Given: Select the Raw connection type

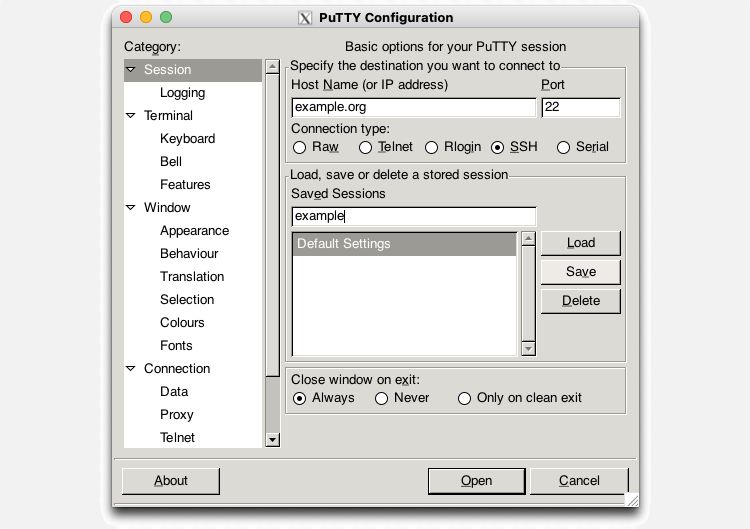Looking at the screenshot, I should (299, 147).
